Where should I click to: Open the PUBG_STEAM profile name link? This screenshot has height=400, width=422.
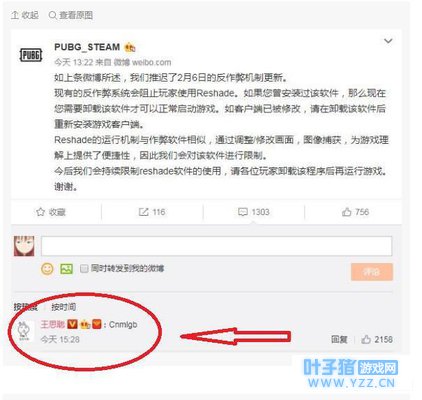[x=87, y=47]
